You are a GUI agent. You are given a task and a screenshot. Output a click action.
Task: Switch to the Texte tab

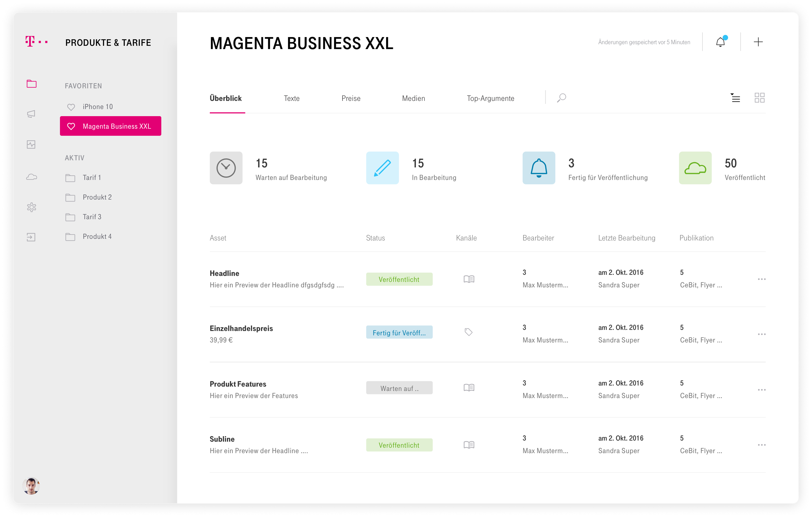(x=292, y=98)
